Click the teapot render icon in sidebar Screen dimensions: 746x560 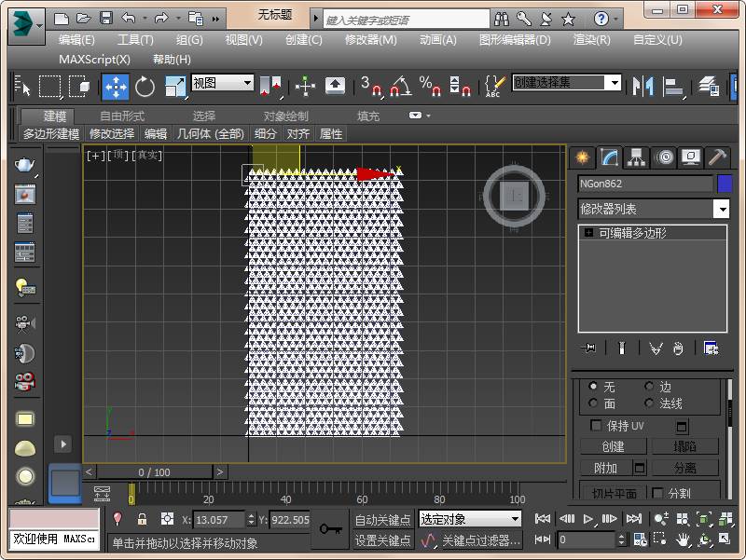(x=25, y=165)
